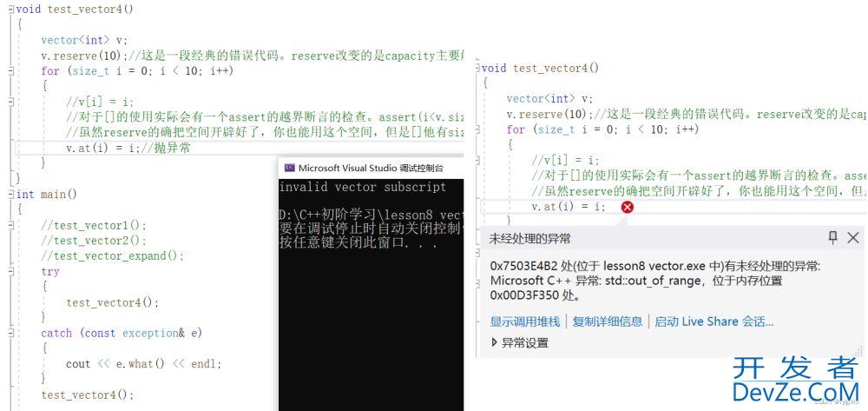Click '//对于[]的使用' comment in left editor
This screenshot has width=868, height=411.
click(x=265, y=117)
